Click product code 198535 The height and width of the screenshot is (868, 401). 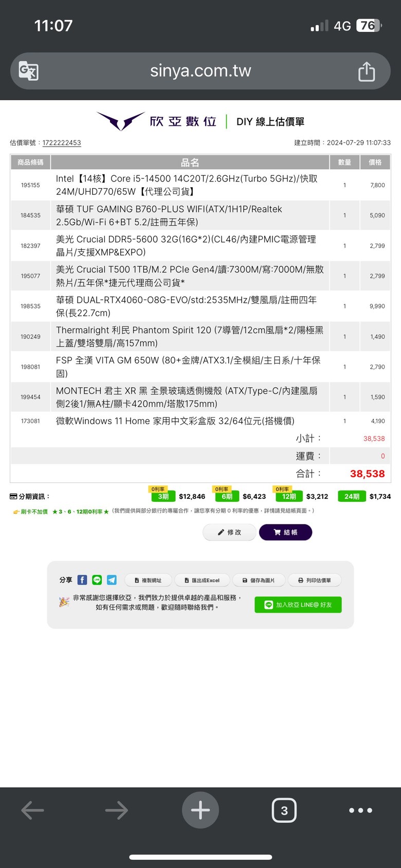30,306
